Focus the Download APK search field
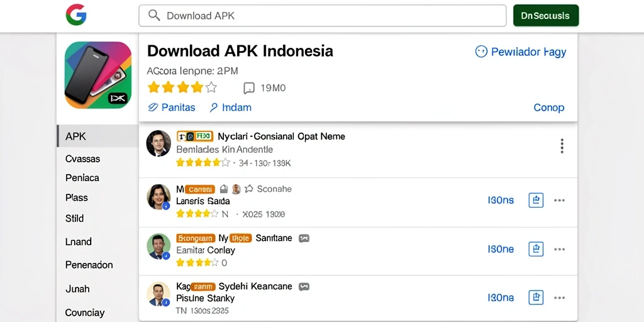Viewport: 644px width, 322px height. coord(323,16)
